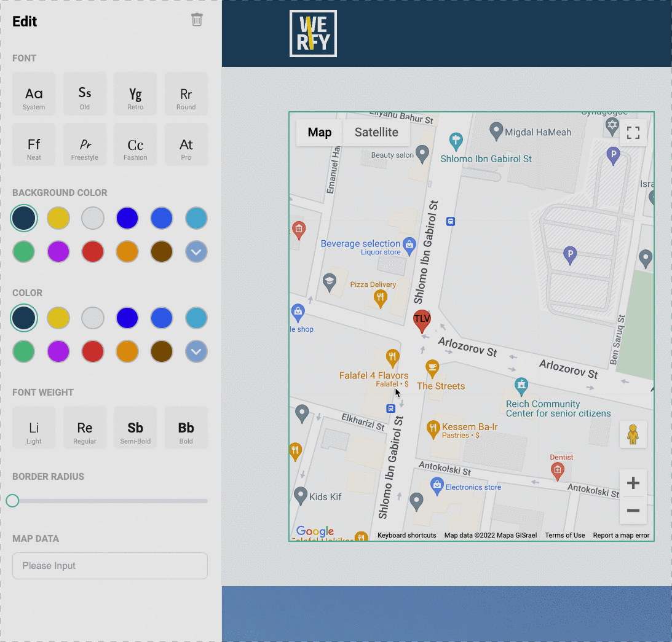Click the parking pin inside the lot
Viewport: 672px width, 642px height.
point(569,256)
